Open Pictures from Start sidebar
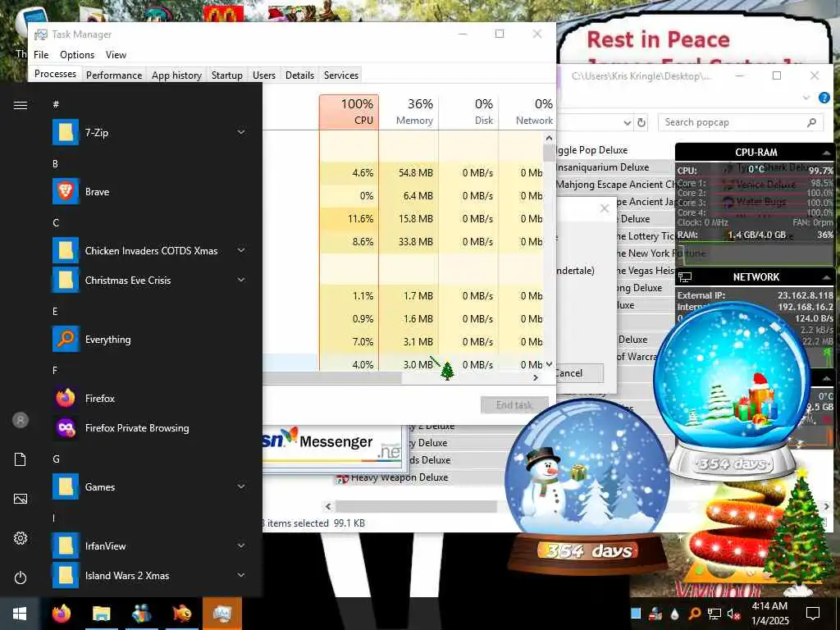 (21, 499)
